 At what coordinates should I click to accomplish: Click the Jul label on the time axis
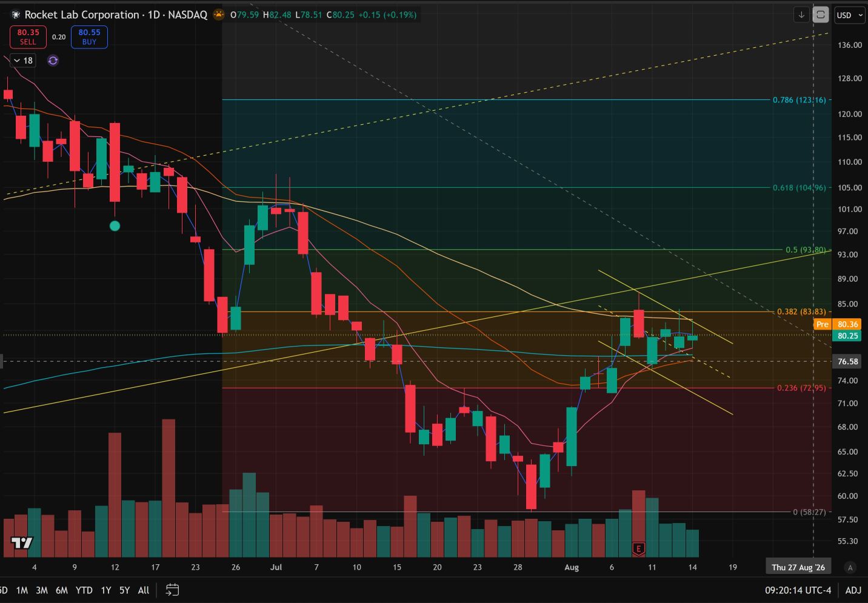276,567
